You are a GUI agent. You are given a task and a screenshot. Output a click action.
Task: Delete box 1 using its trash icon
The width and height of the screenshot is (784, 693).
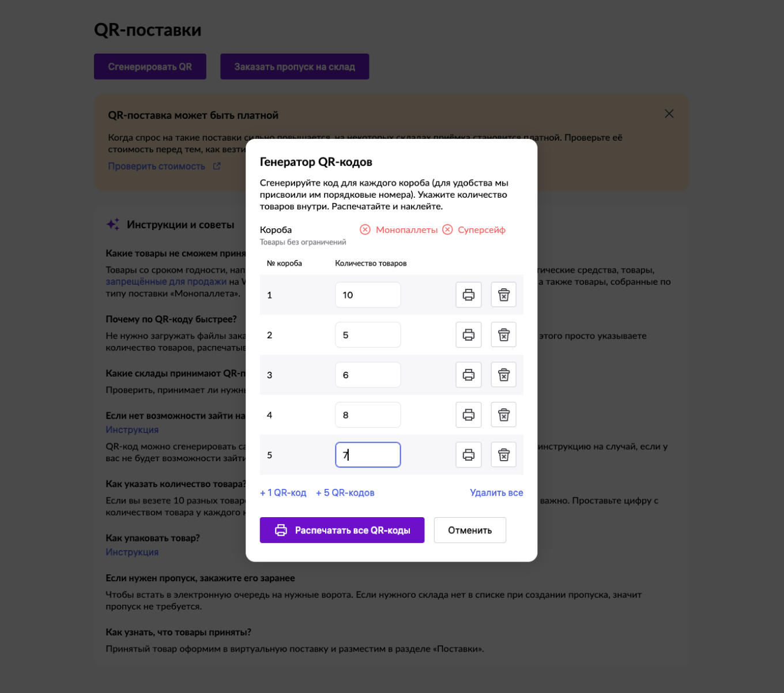tap(503, 295)
